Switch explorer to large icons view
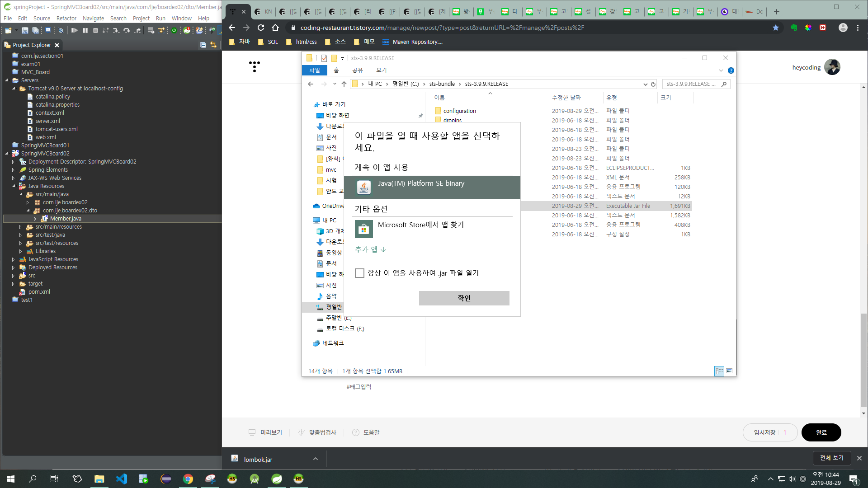Viewport: 868px width, 488px height. click(729, 371)
